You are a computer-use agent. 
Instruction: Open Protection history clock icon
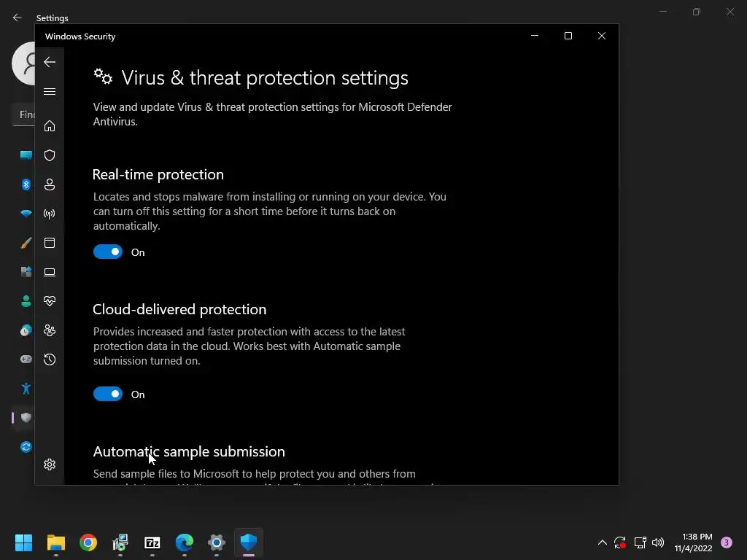pos(50,359)
